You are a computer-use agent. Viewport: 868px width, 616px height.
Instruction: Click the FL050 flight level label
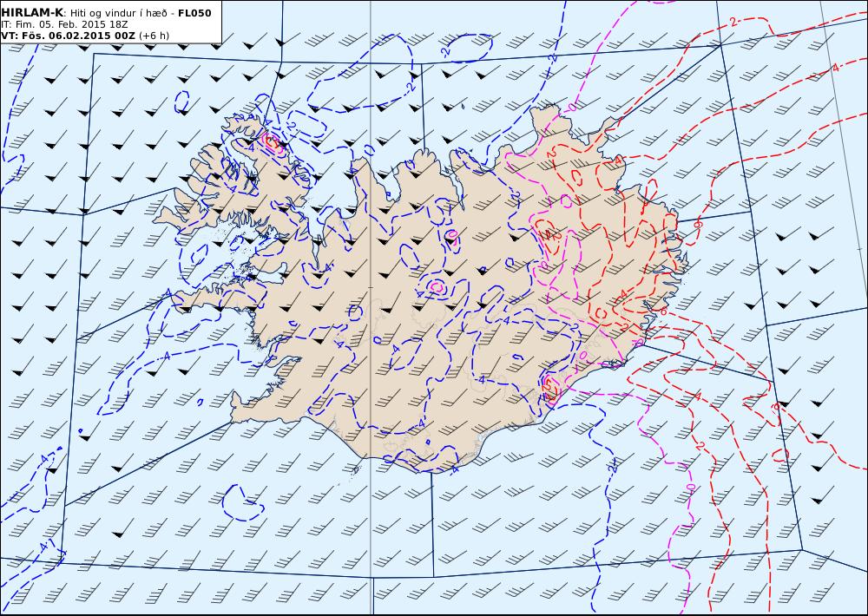point(194,13)
